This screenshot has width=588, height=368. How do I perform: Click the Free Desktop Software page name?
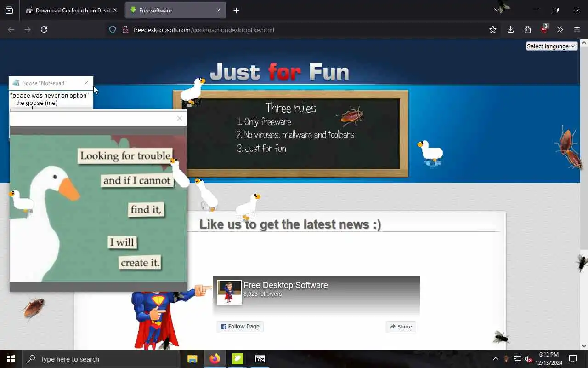pyautogui.click(x=286, y=285)
